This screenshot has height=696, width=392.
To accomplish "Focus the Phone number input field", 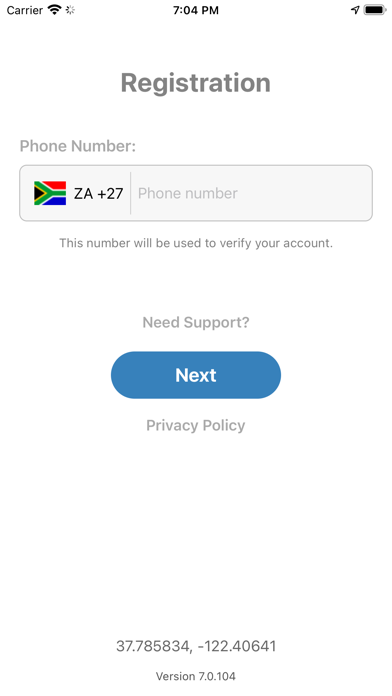I will tap(252, 193).
